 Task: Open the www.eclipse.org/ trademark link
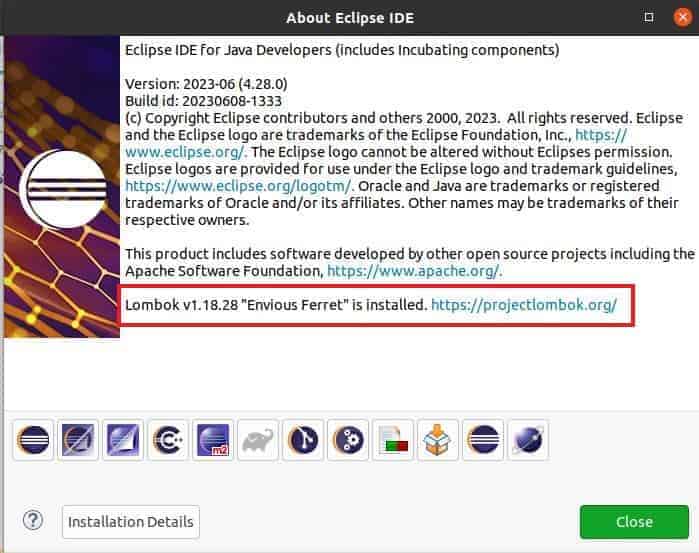point(185,152)
